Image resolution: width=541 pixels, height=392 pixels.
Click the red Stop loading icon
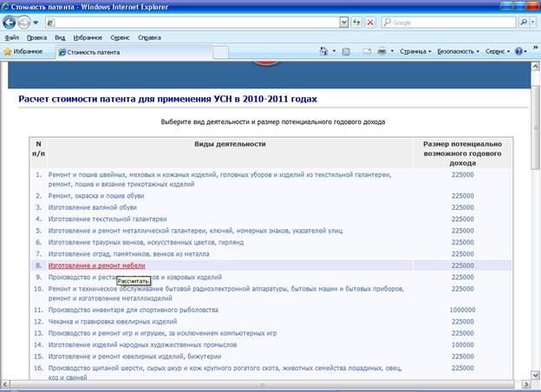[x=371, y=23]
